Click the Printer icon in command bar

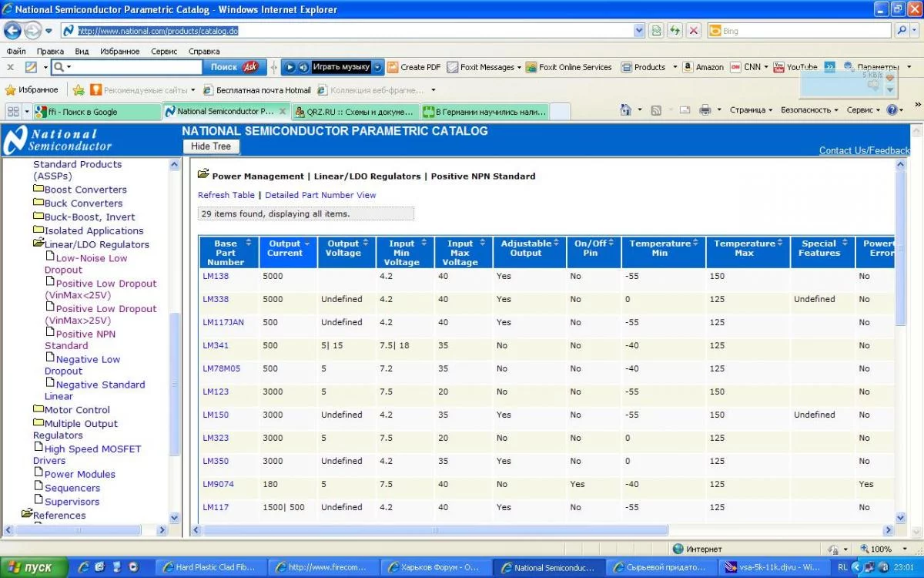pos(705,110)
